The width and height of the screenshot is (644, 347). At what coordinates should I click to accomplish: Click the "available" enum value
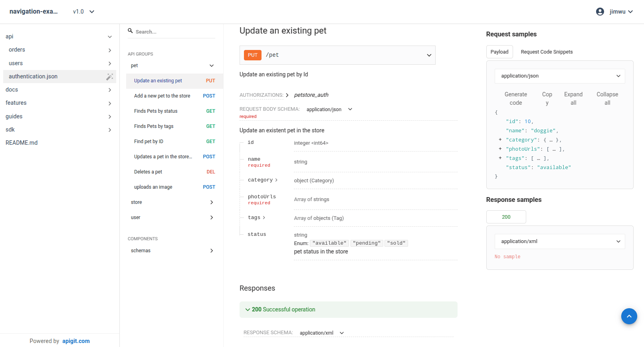tap(329, 243)
